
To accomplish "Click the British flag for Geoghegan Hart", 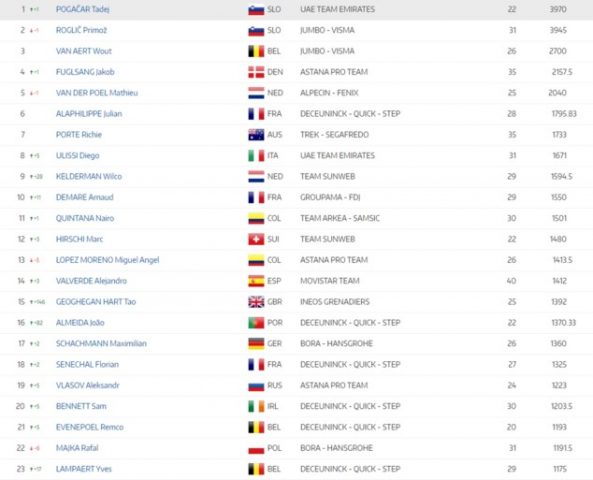I will (x=256, y=302).
